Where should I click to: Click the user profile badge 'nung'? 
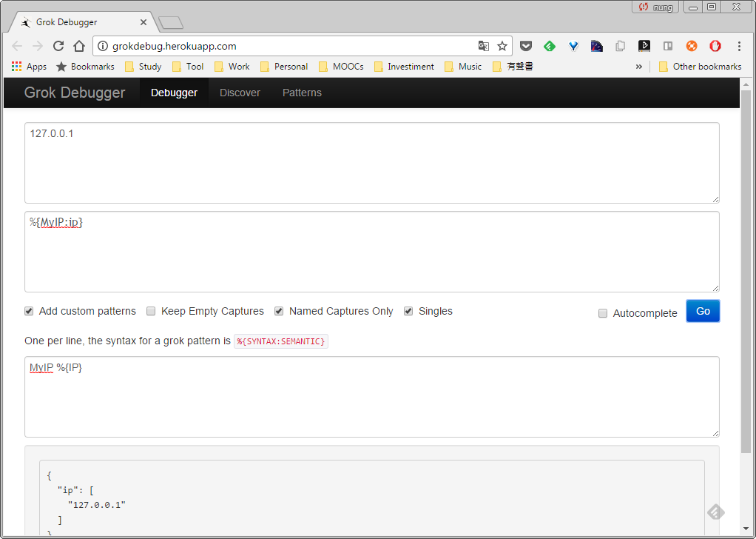[655, 7]
